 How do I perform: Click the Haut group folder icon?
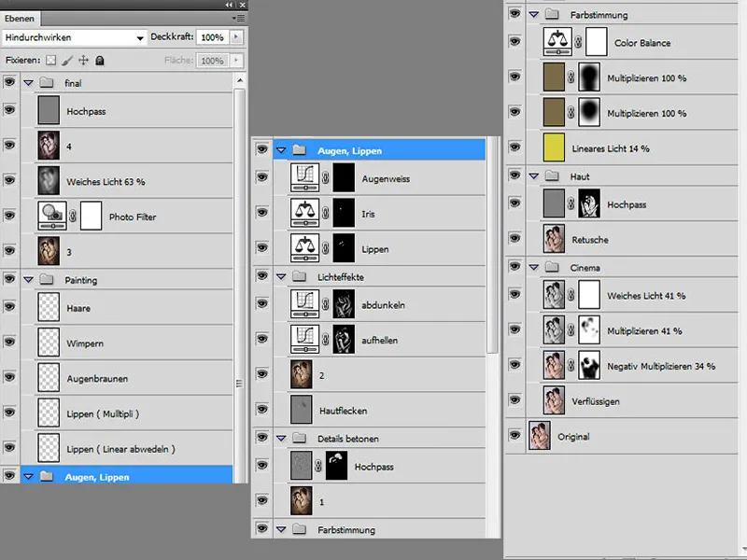click(552, 175)
